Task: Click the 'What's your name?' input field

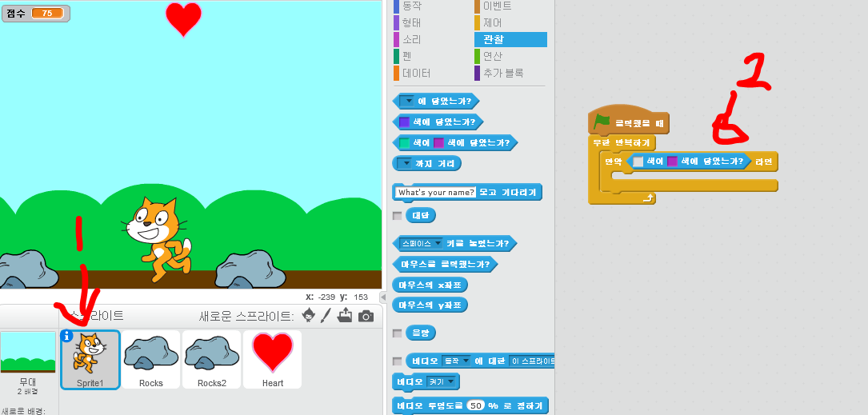Action: (436, 193)
